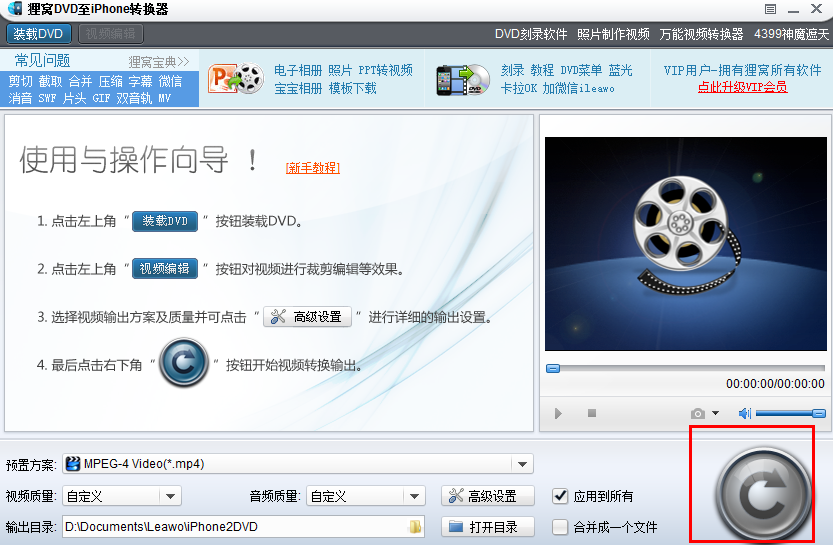Adjust the volume slider handle
Image resolution: width=833 pixels, height=545 pixels.
coord(819,413)
